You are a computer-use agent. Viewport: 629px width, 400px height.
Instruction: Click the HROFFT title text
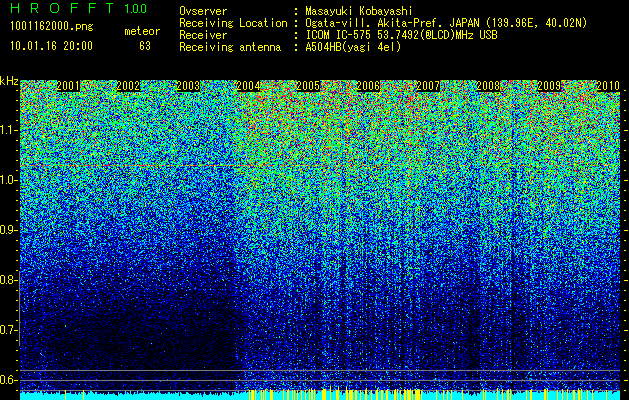point(62,8)
